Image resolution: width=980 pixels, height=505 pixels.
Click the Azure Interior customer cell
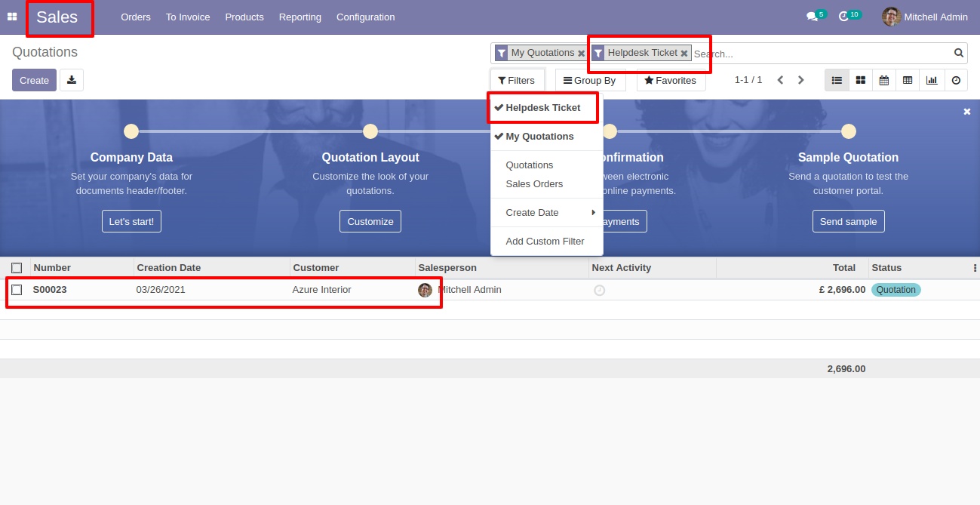point(322,290)
